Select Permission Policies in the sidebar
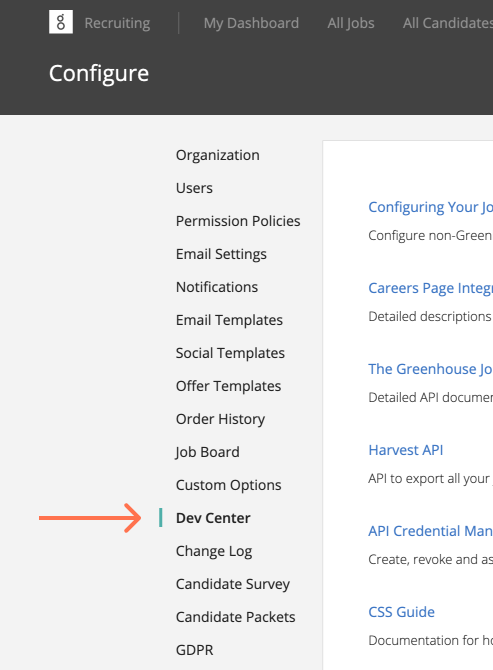Screen dimensions: 493x670 point(238,221)
